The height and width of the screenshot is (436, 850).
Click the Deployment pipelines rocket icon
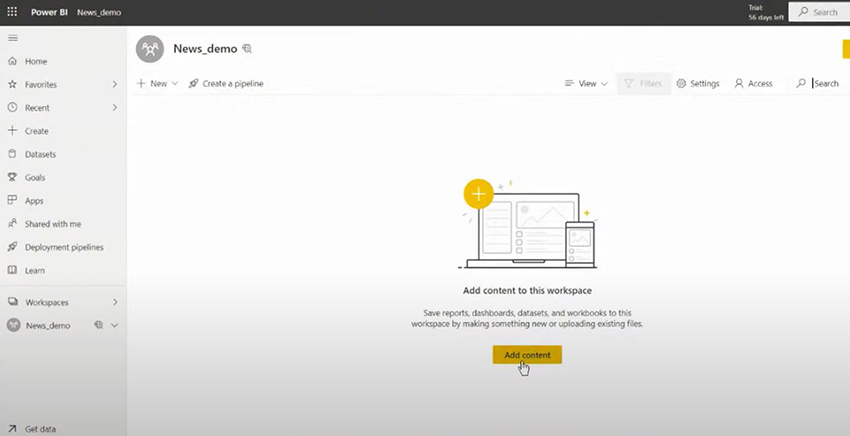pyautogui.click(x=12, y=247)
